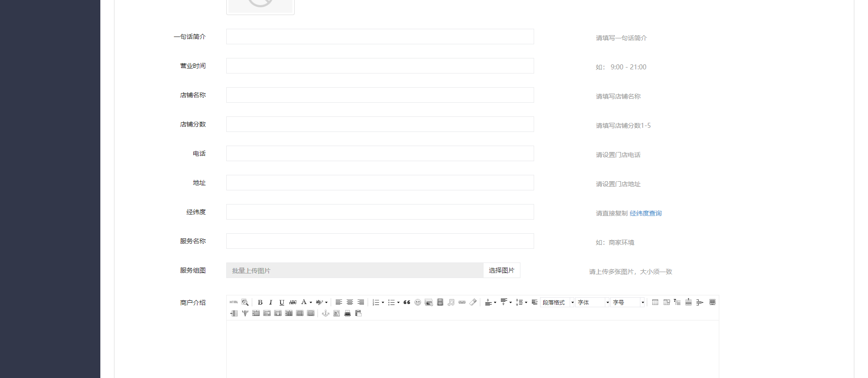868x378 pixels.
Task: Insert a video with film icon
Action: coord(440,302)
